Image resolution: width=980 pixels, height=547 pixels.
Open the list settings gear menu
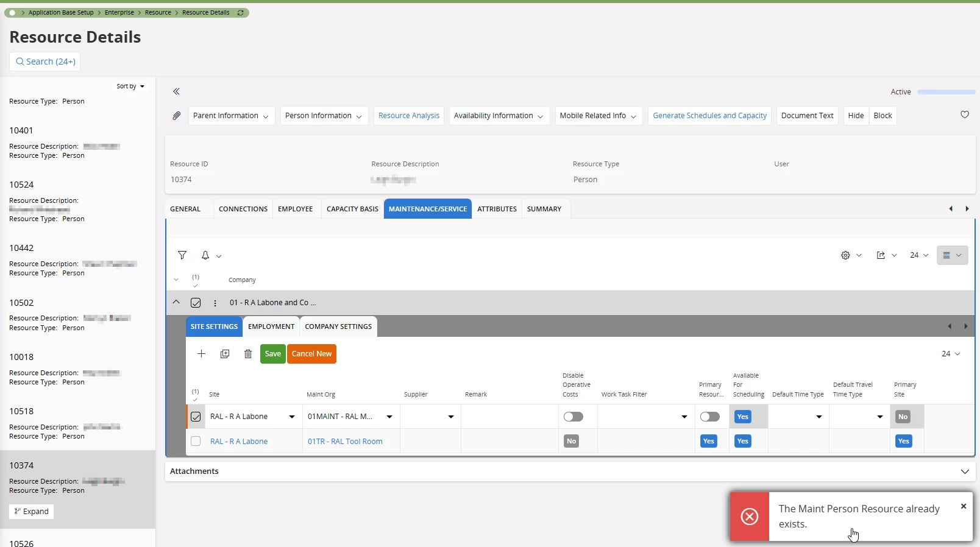[x=851, y=255]
